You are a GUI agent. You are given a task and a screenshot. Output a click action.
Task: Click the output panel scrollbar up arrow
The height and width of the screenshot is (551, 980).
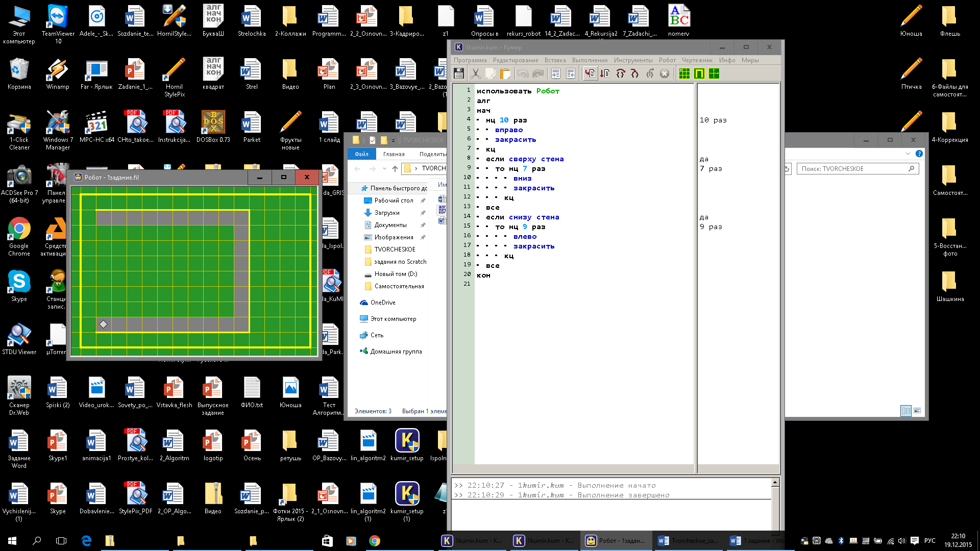(775, 483)
